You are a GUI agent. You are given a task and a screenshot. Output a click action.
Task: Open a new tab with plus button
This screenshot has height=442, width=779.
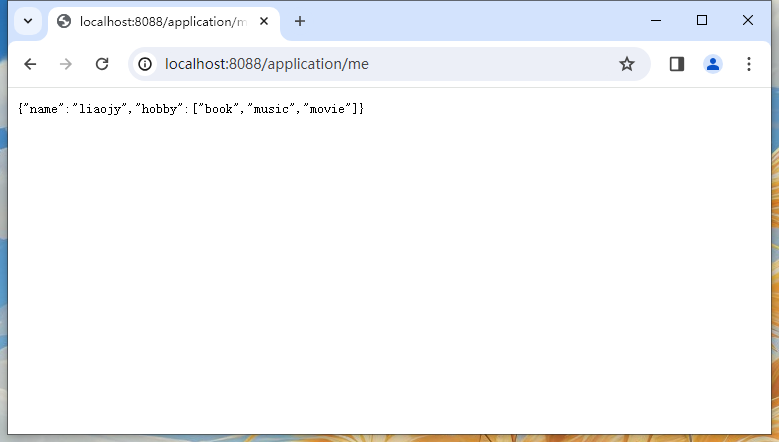pos(300,21)
